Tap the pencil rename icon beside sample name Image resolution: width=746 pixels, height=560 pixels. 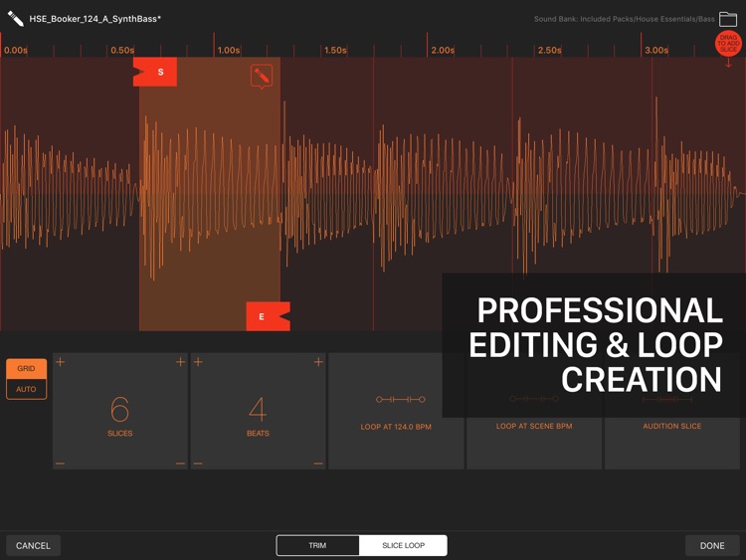point(15,19)
